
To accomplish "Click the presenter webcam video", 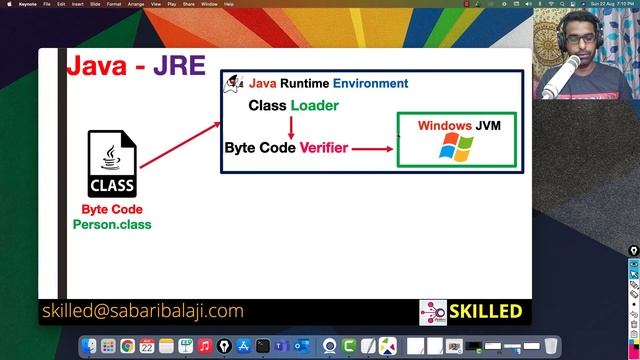I will click(x=586, y=54).
